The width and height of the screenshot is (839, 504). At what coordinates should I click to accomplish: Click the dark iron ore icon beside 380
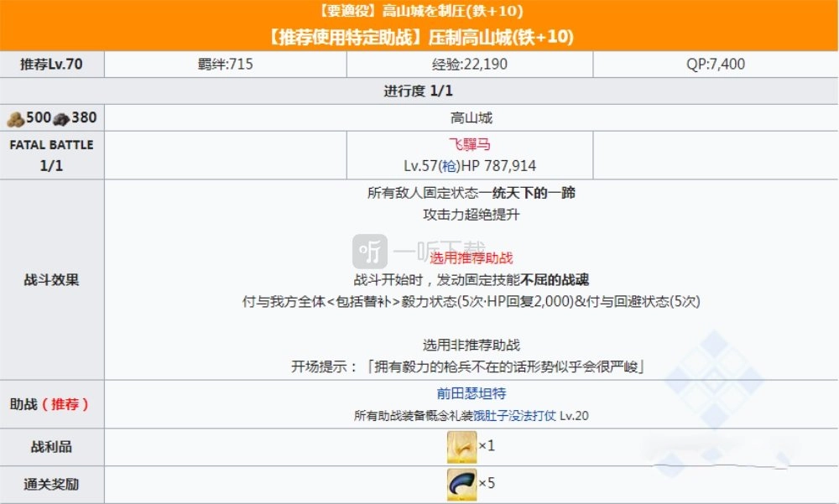pyautogui.click(x=61, y=118)
